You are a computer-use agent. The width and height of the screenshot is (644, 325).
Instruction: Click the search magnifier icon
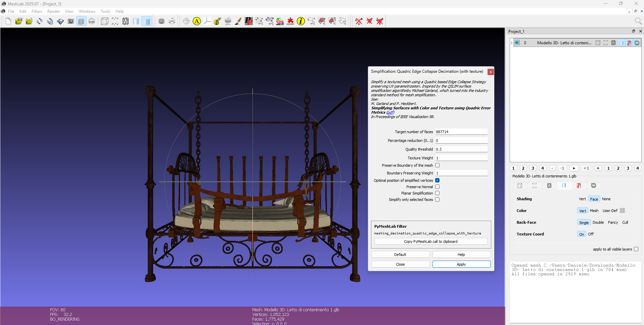coord(638,21)
